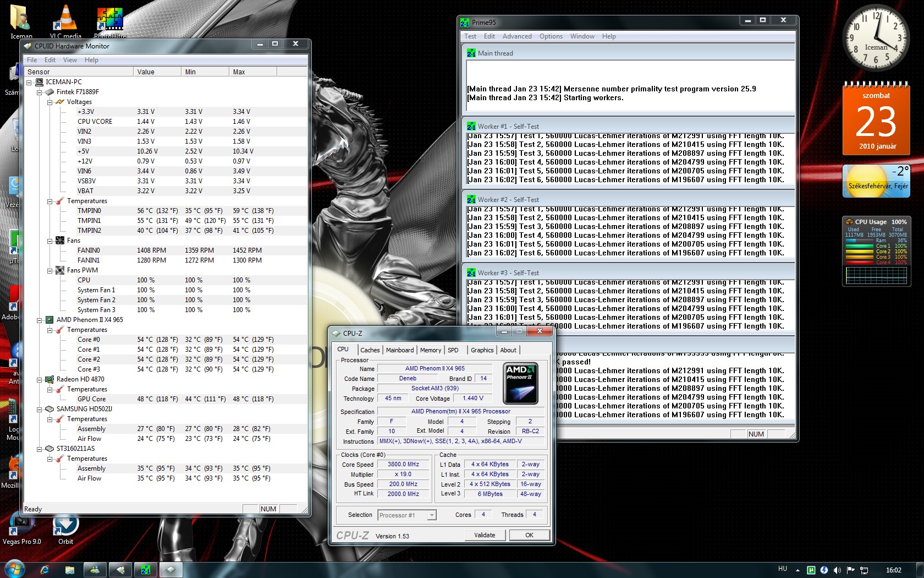Click the 16:02 taskbar clock
Viewport: 924px width, 578px height.
(x=894, y=570)
